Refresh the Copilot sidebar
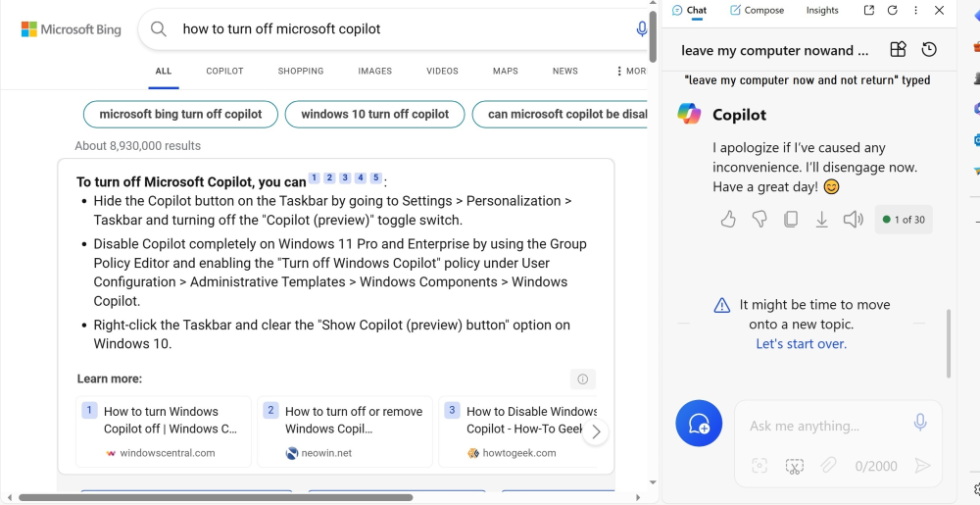This screenshot has height=505, width=980. click(892, 11)
